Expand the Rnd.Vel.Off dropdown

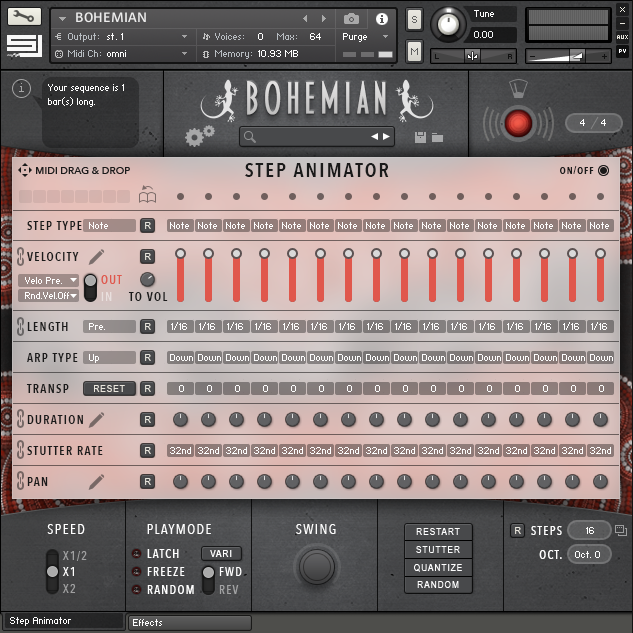tap(49, 295)
